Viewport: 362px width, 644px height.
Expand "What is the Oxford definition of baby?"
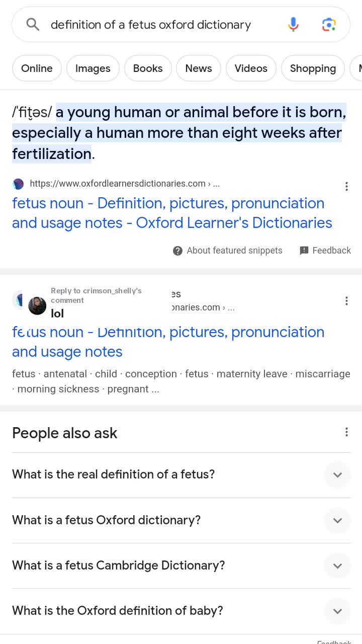[x=337, y=611]
